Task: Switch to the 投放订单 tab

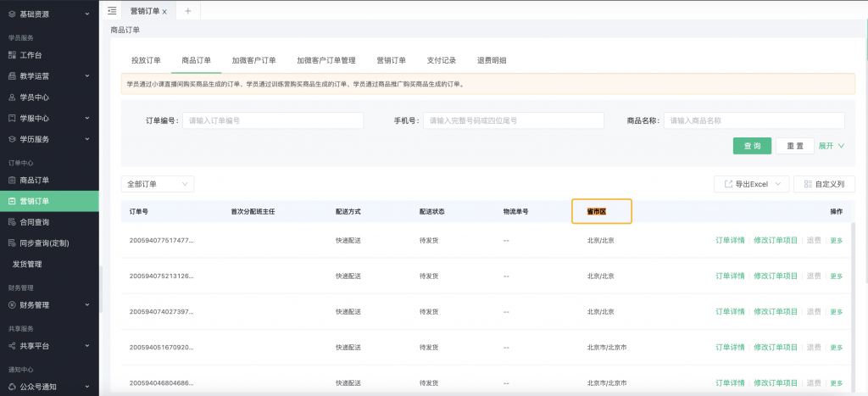Action: click(x=146, y=60)
